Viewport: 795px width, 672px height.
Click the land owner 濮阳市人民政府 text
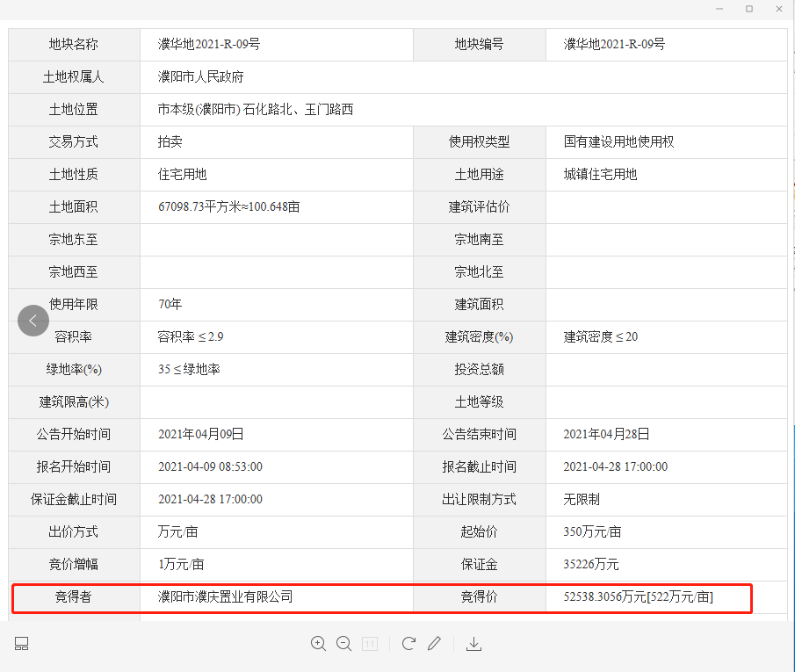click(x=200, y=77)
